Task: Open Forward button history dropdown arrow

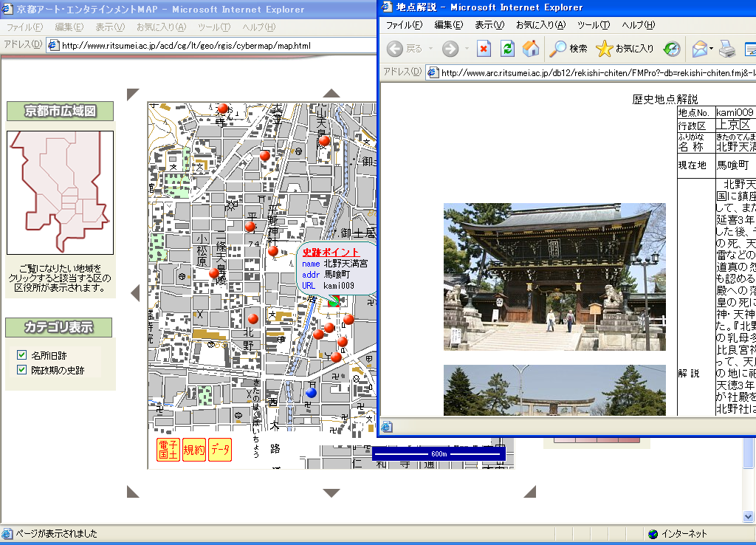Action: 467,49
